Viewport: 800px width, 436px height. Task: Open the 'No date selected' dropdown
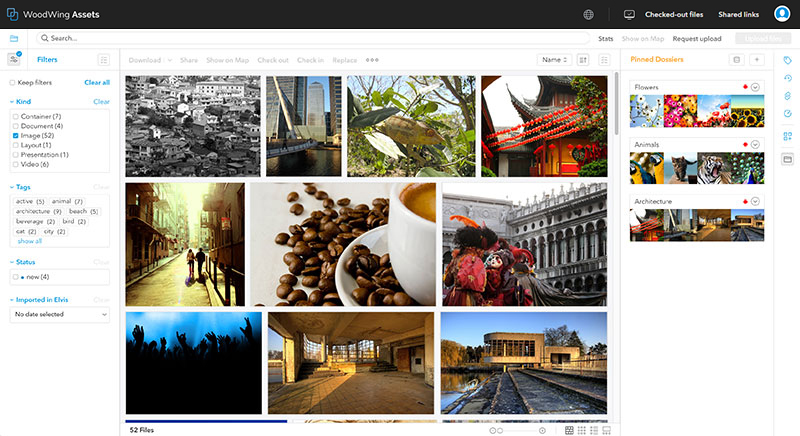(60, 315)
